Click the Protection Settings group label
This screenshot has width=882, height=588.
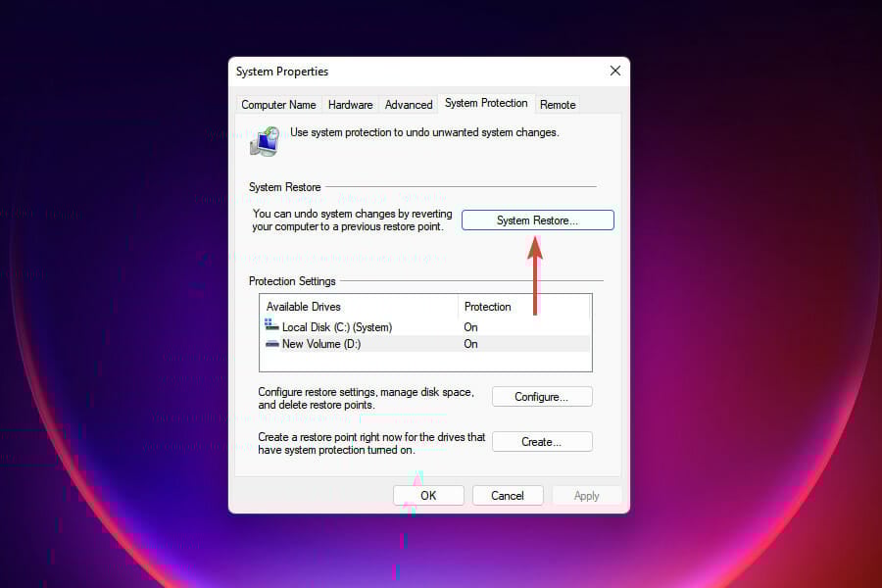tap(292, 281)
